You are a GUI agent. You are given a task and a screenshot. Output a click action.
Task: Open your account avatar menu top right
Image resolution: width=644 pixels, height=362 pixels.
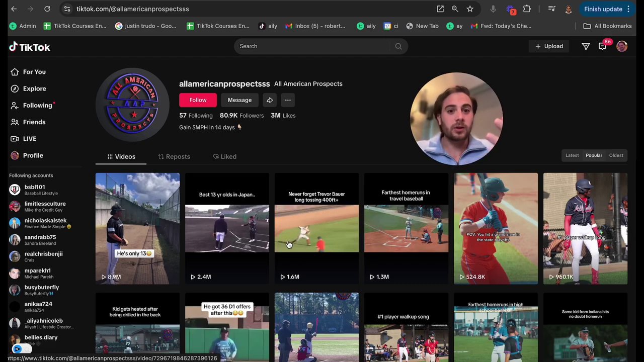coord(622,46)
